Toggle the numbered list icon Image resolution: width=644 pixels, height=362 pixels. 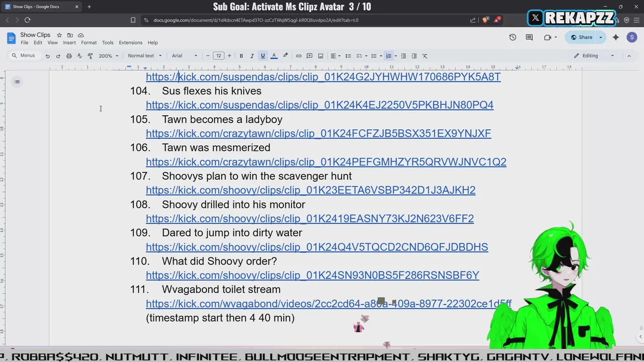(x=388, y=56)
